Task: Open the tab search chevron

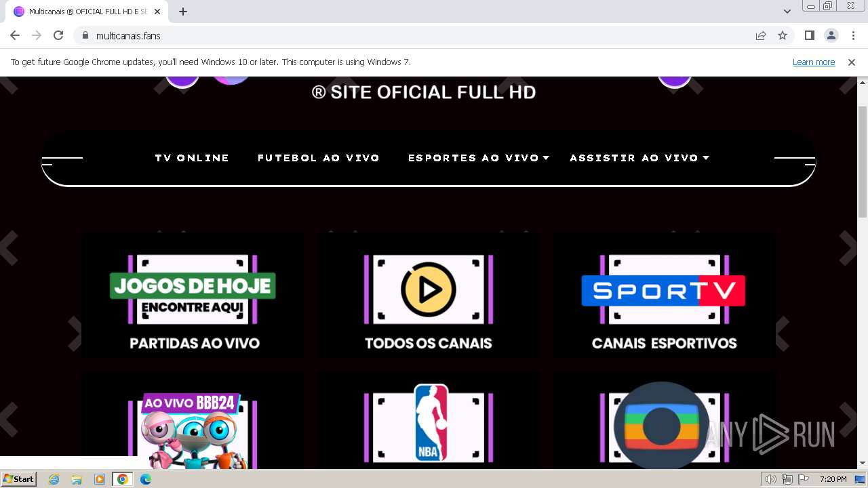Action: tap(787, 12)
